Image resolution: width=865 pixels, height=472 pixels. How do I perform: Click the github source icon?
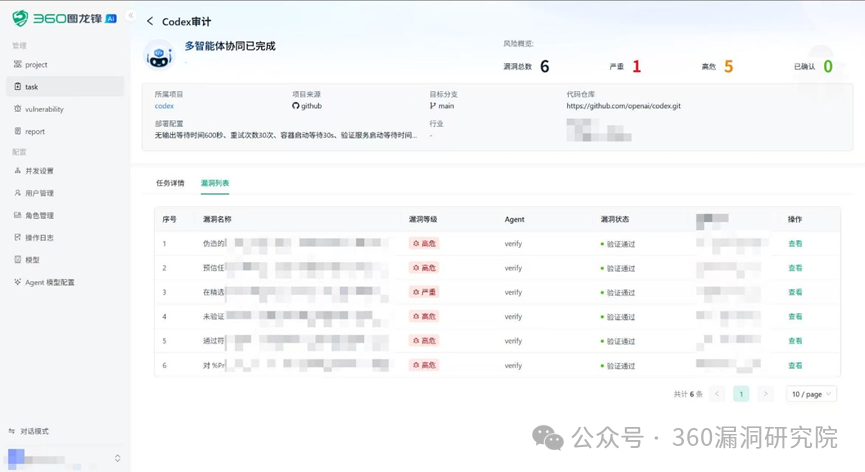pyautogui.click(x=296, y=106)
